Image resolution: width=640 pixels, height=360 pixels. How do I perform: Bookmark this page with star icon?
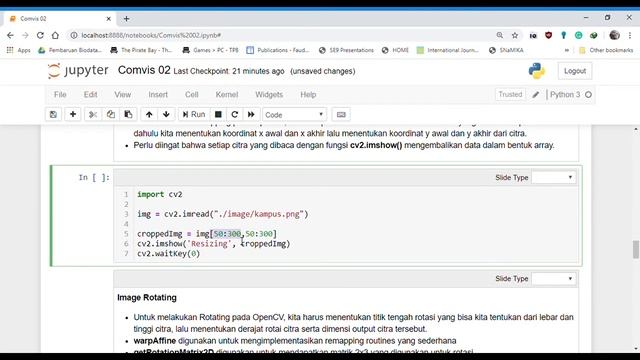(515, 36)
